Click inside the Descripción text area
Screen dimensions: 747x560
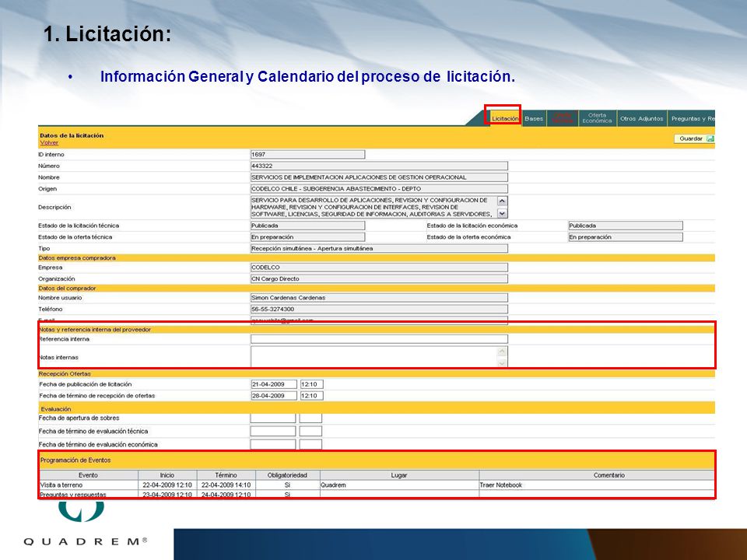[x=374, y=207]
